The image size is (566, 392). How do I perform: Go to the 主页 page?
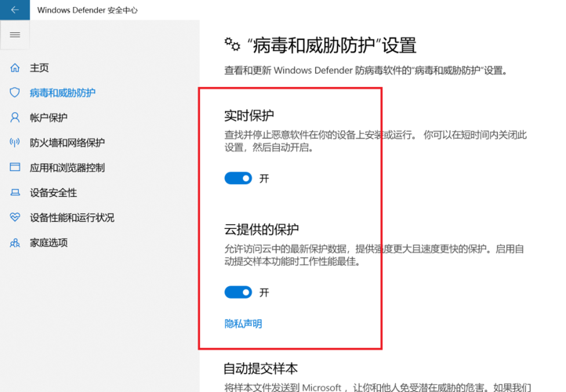click(39, 68)
